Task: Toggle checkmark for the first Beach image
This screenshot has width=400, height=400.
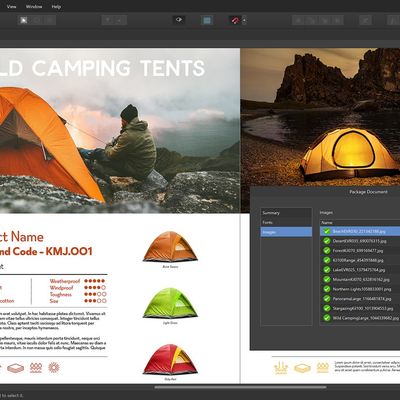Action: (x=327, y=231)
